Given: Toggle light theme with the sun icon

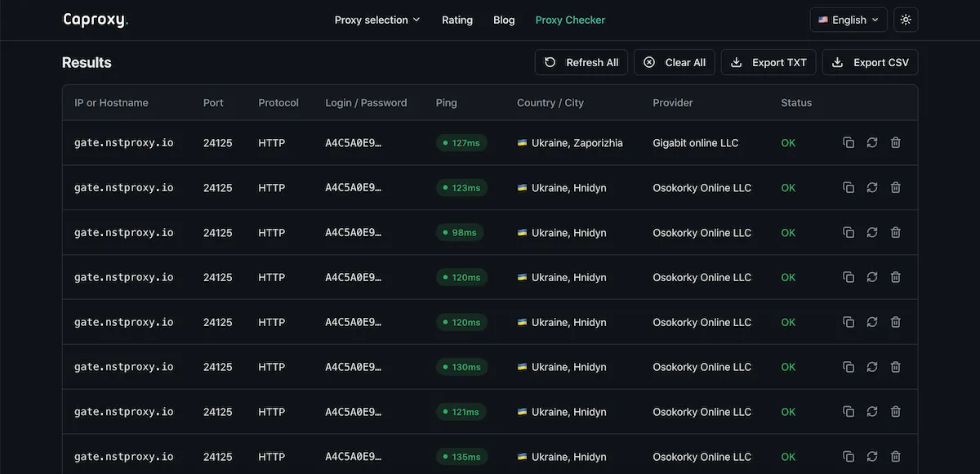Looking at the screenshot, I should pos(905,19).
